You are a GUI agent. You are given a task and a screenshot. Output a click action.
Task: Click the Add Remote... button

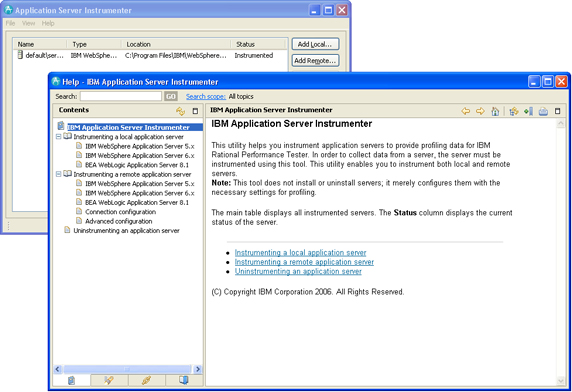[315, 61]
